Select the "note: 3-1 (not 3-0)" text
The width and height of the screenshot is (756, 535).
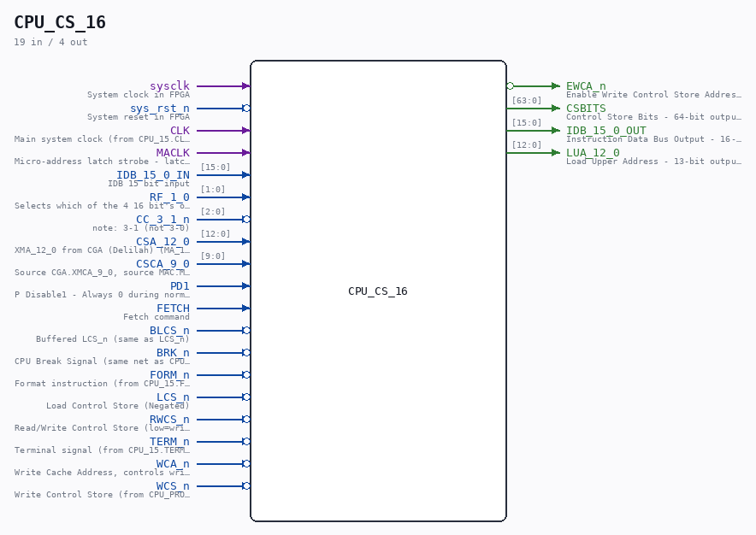(x=141, y=228)
